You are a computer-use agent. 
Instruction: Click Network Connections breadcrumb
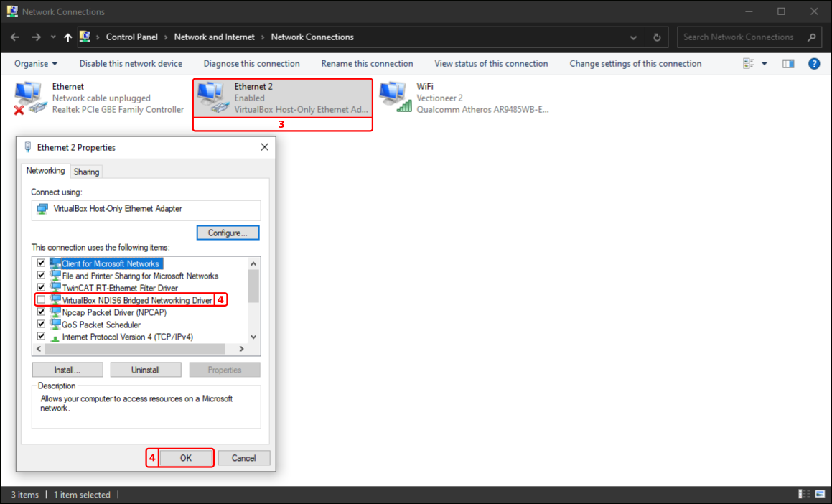tap(312, 37)
